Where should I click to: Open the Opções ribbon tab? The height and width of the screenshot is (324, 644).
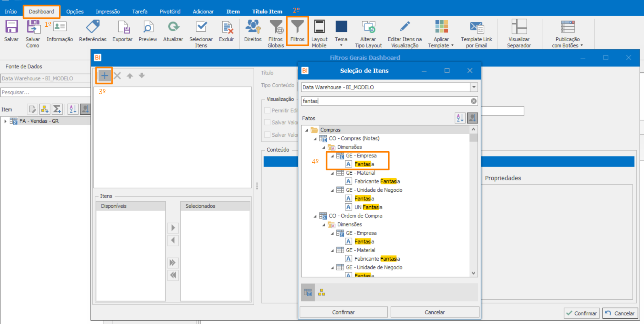pyautogui.click(x=75, y=11)
